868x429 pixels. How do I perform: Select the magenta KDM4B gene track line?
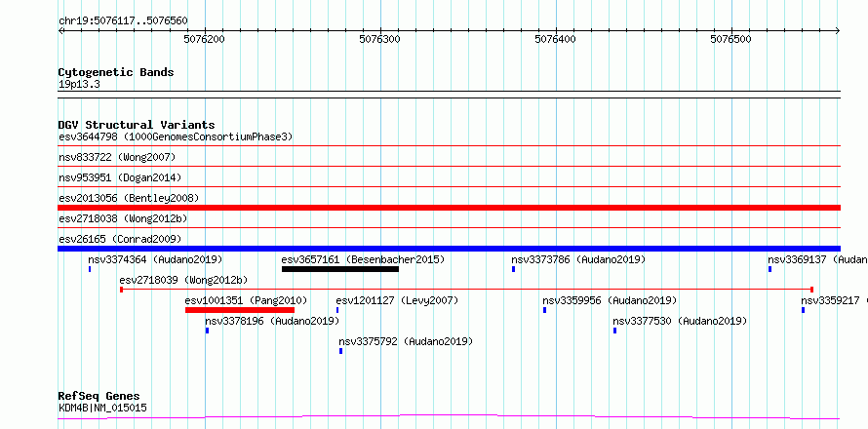click(449, 416)
